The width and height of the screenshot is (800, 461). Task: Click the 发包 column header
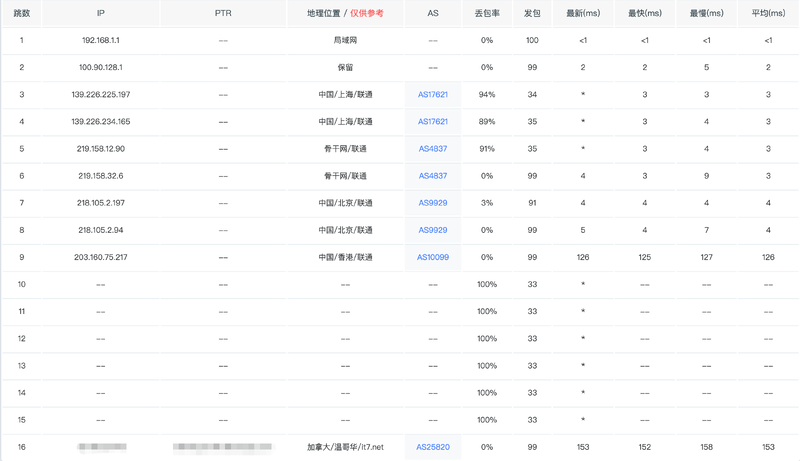(532, 13)
